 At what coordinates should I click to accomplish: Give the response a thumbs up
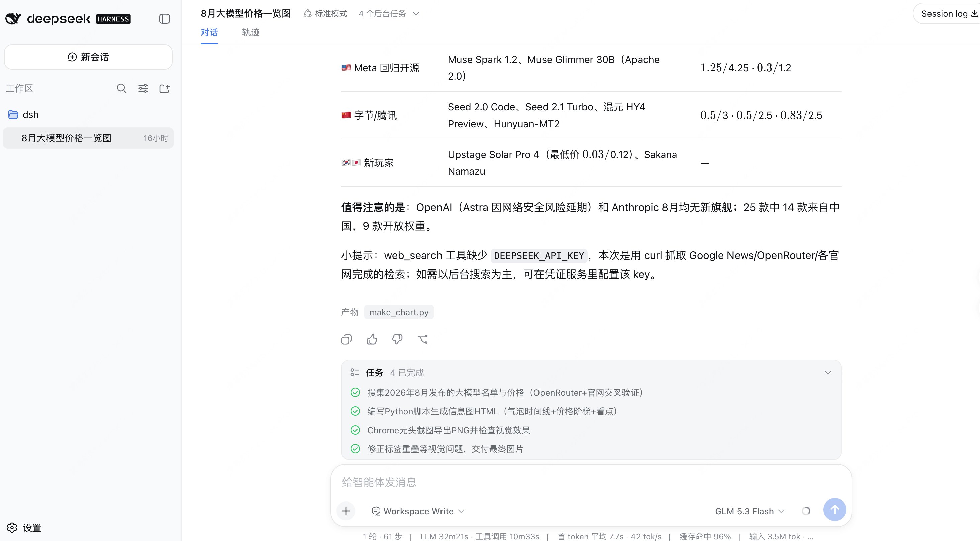point(372,339)
